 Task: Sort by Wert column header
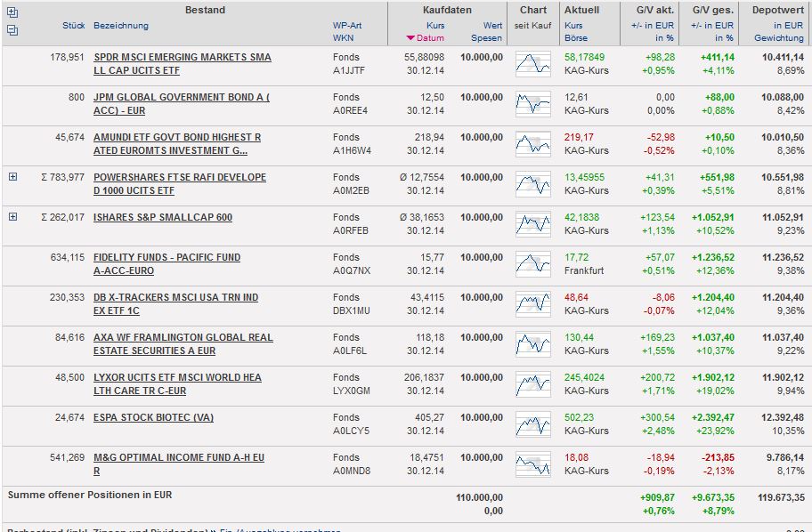(x=492, y=26)
